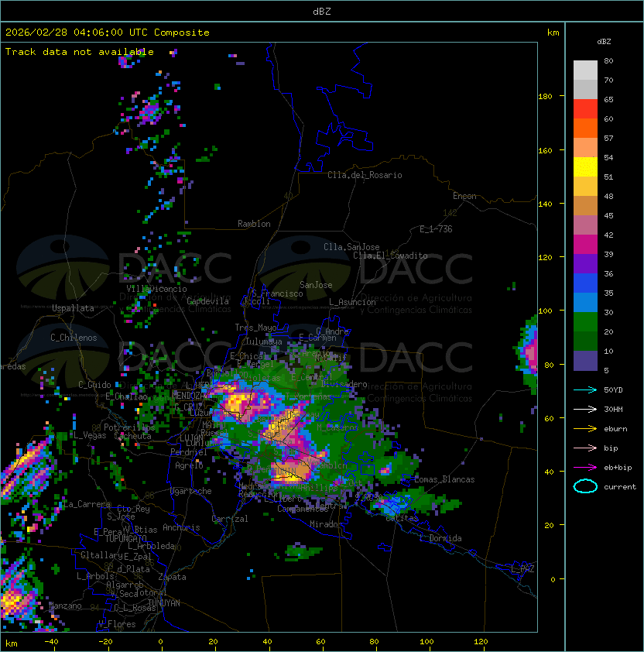The width and height of the screenshot is (644, 652).
Task: Click the -40 tick on the horizontal axis
Action: point(51,642)
